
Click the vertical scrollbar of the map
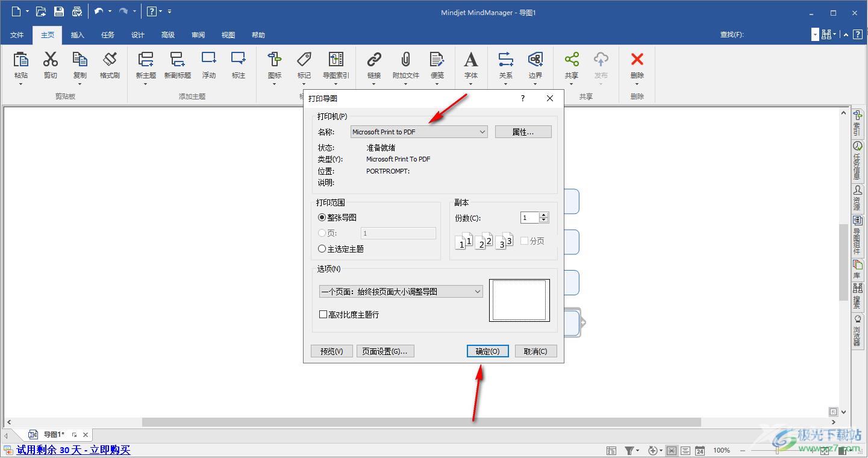(x=843, y=262)
